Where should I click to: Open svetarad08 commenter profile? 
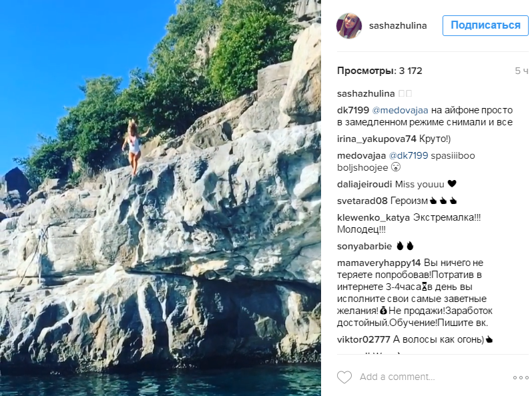pyautogui.click(x=362, y=201)
